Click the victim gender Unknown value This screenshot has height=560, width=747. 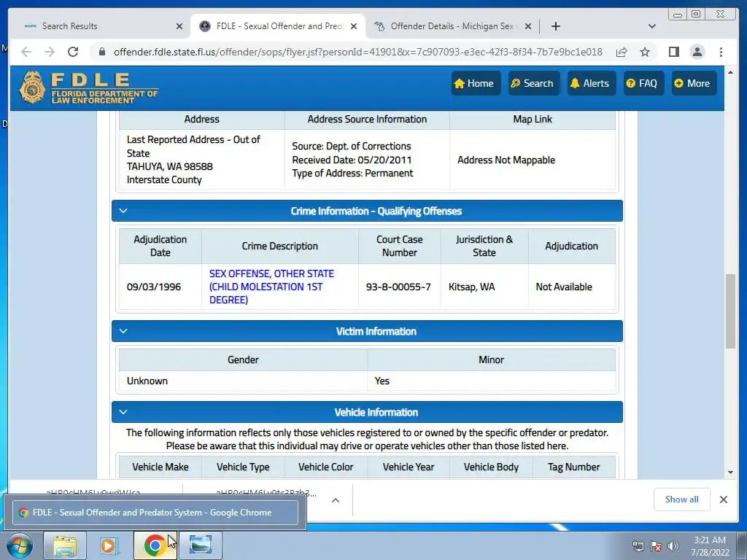tap(147, 381)
